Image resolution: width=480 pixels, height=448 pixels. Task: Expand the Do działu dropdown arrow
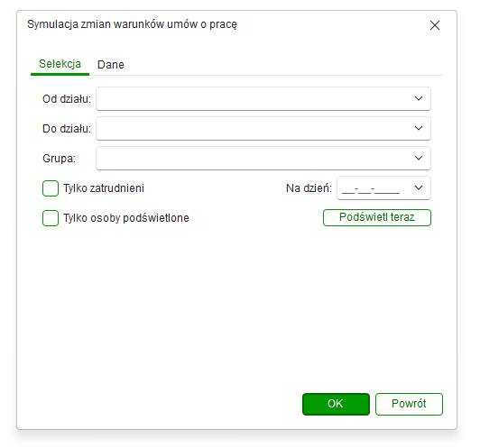419,128
